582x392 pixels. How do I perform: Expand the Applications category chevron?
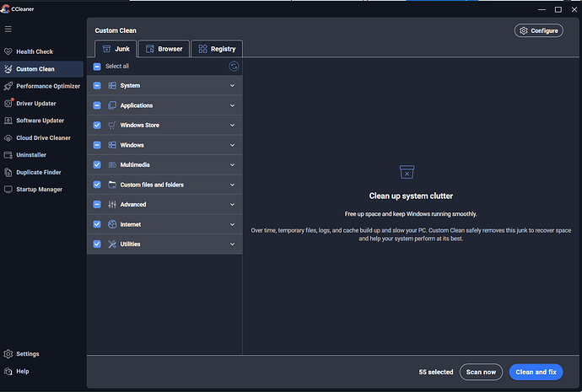coord(232,105)
